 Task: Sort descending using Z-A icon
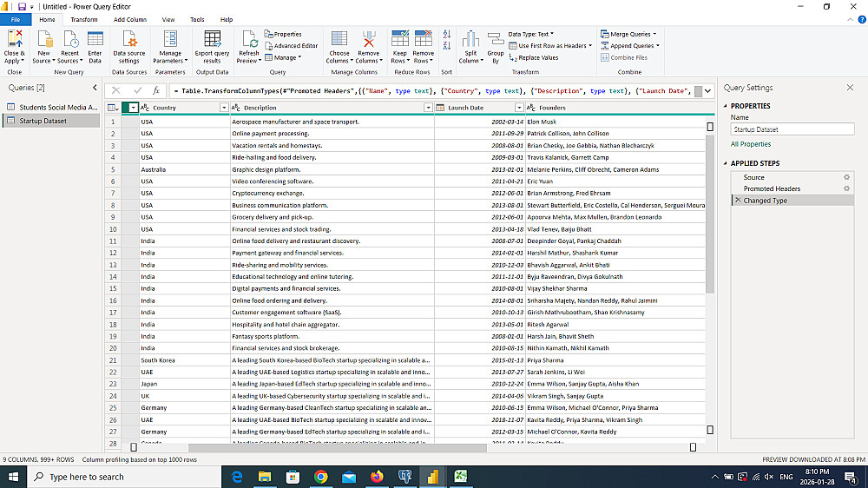(x=447, y=46)
